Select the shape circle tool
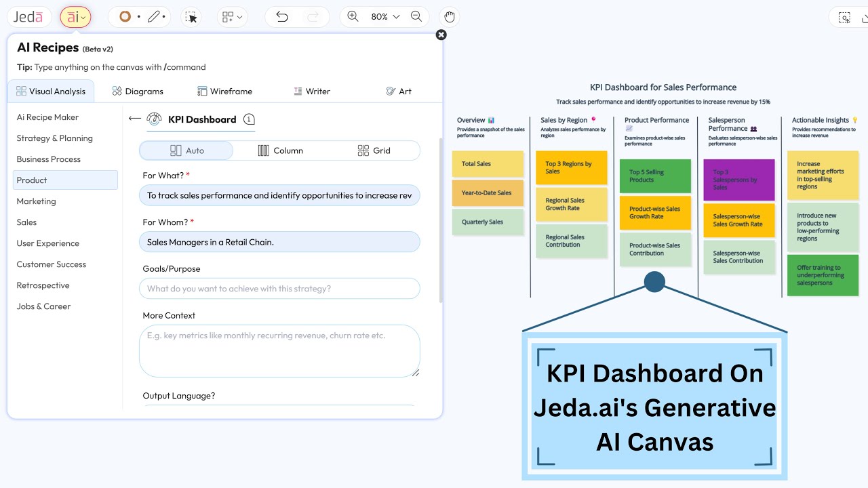Viewport: 868px width, 488px height. [x=125, y=17]
